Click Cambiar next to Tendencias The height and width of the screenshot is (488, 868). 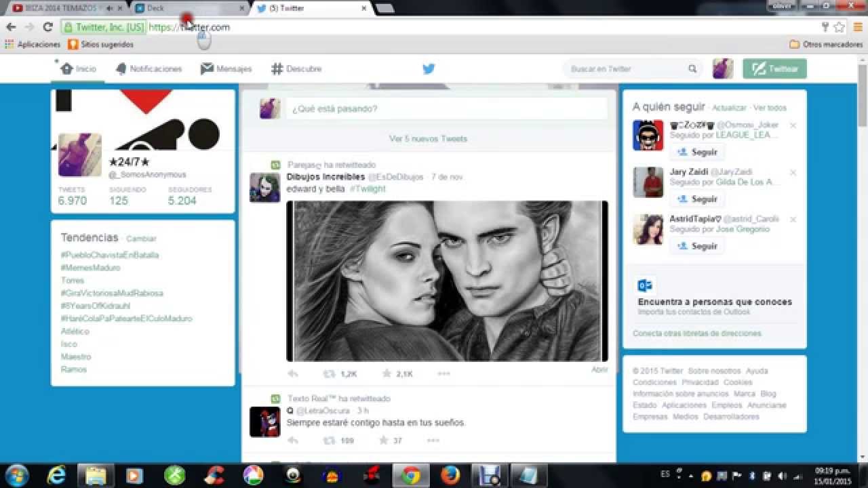tap(141, 239)
